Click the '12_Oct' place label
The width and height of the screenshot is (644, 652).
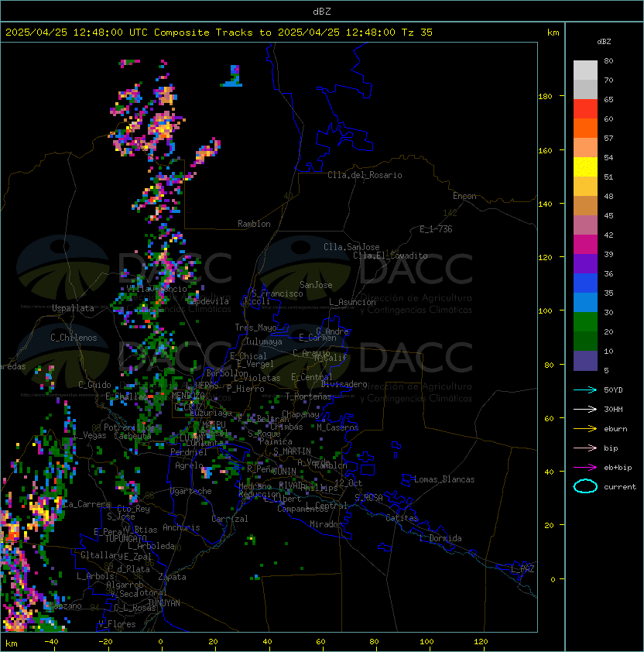[348, 483]
